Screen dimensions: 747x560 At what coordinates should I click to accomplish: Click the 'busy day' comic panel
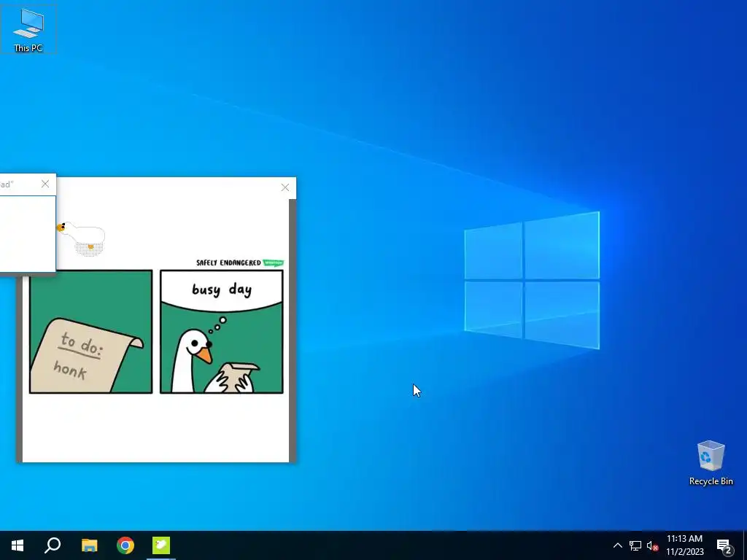(222, 332)
